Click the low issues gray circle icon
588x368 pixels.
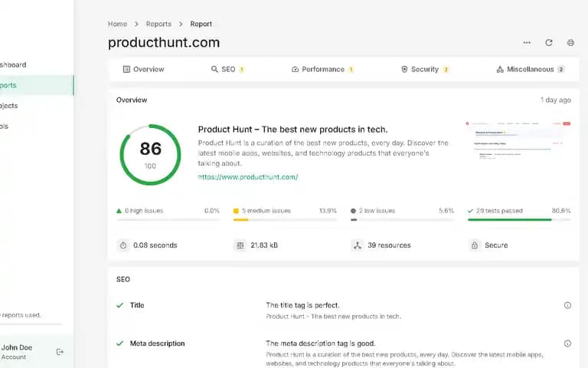353,211
